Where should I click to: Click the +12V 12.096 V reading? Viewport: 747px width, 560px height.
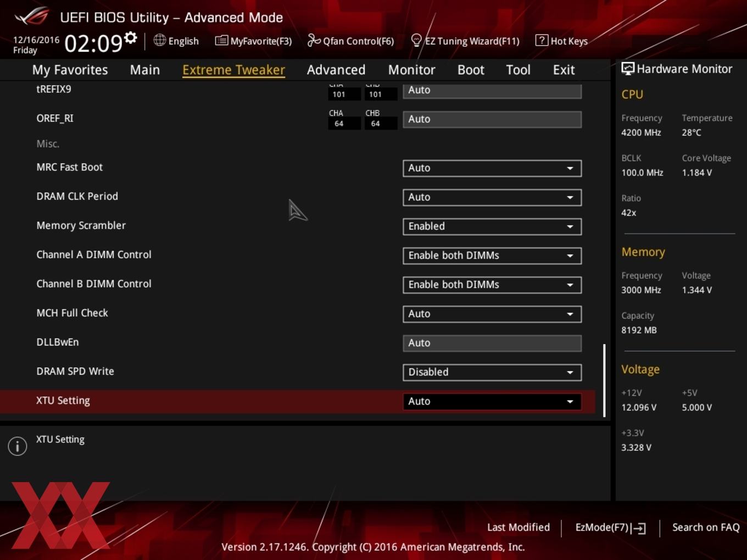coord(639,407)
